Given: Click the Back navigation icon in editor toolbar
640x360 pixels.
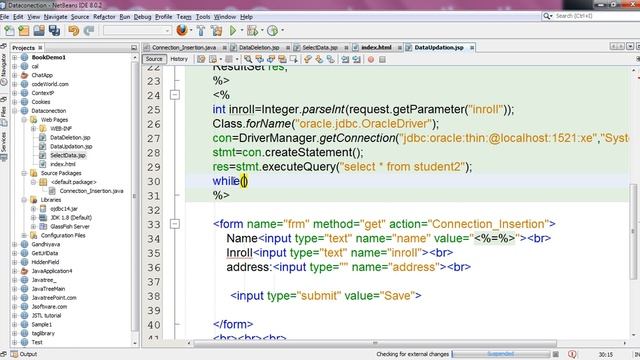Looking at the screenshot, I should click(x=213, y=59).
